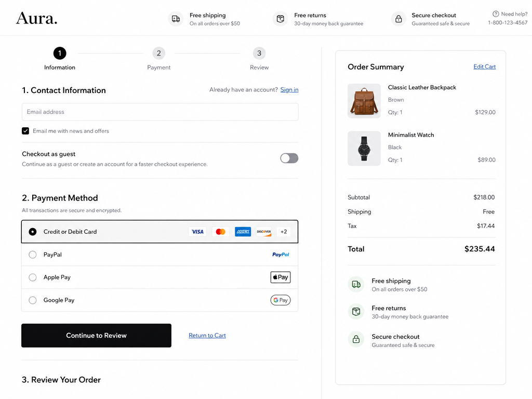This screenshot has width=532, height=399.
Task: Click the Visa card logo
Action: point(197,232)
